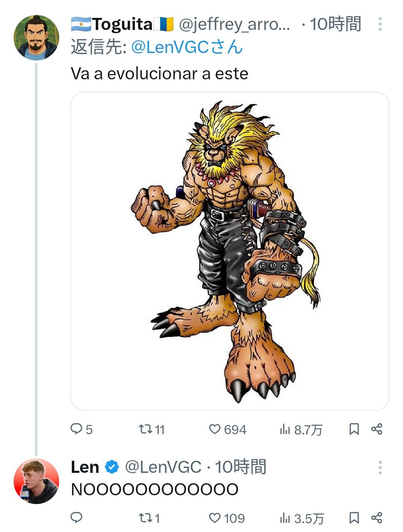Open the lion character image attachment

(230, 251)
